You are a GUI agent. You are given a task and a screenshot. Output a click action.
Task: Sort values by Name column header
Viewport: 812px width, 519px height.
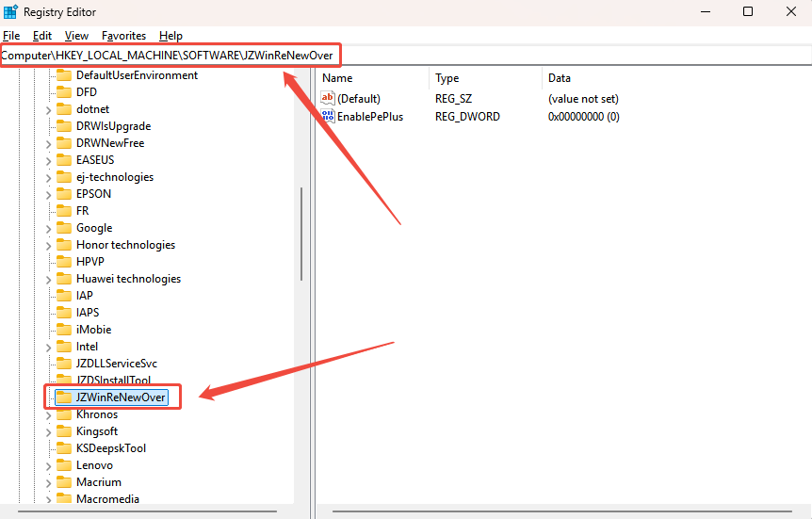[x=337, y=78]
